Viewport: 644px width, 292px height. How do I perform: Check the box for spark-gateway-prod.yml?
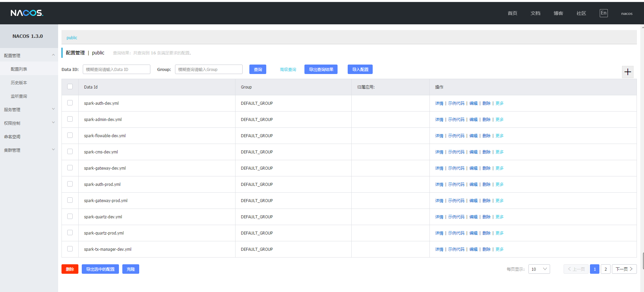(70, 200)
